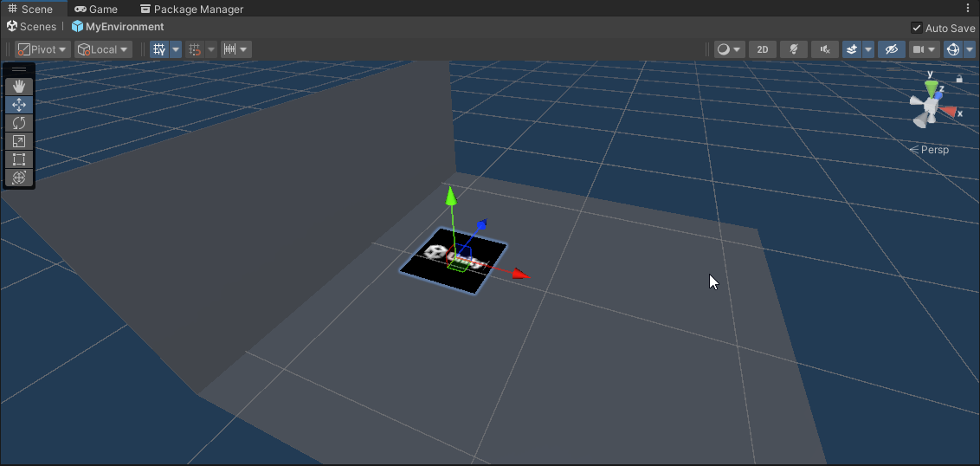This screenshot has height=466, width=980.
Task: Open the grid snapping options arrow
Action: [211, 49]
